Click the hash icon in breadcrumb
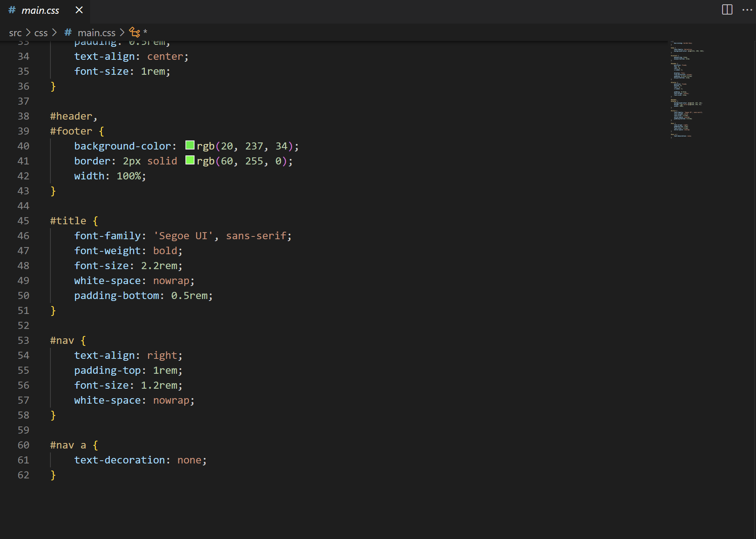Image resolution: width=756 pixels, height=539 pixels. click(68, 32)
